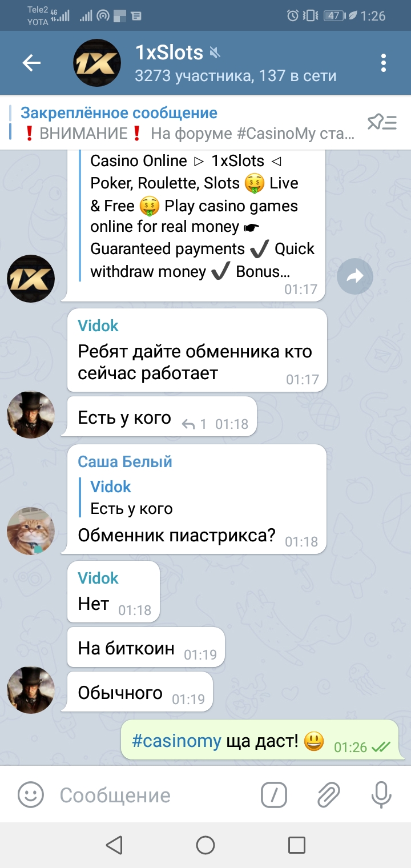Tap the Сообщение message input field

(154, 795)
